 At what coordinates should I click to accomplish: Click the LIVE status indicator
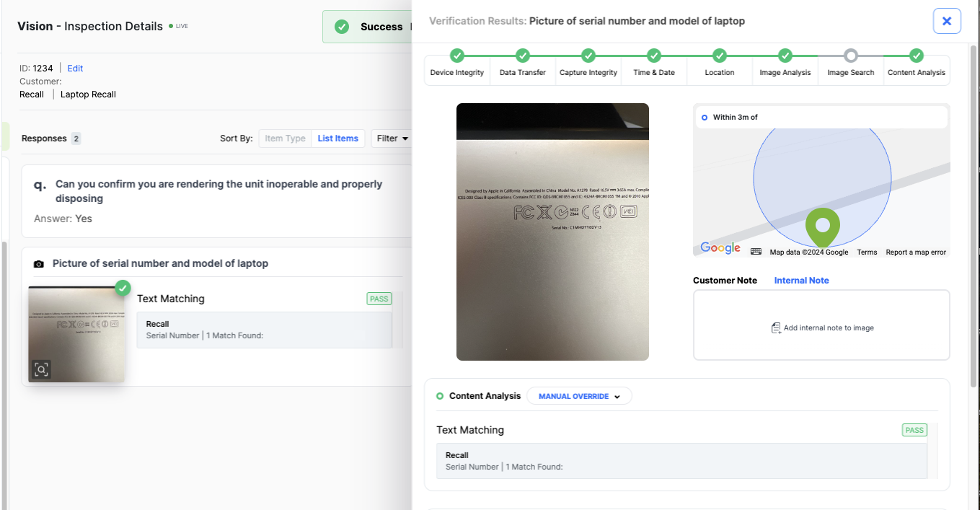point(178,26)
